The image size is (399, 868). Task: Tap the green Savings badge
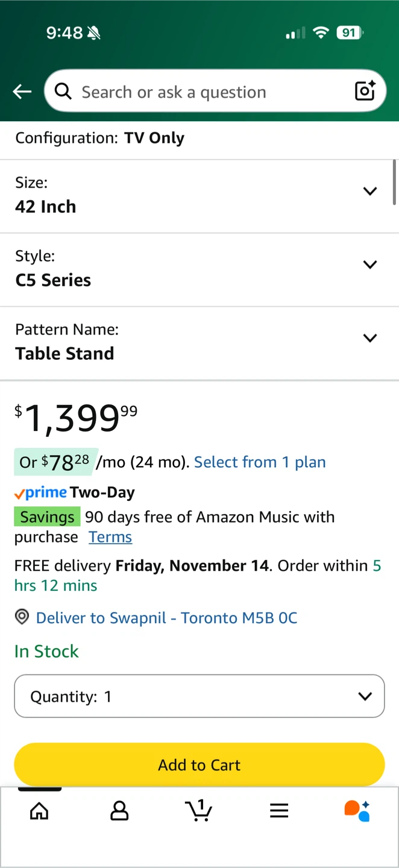(x=47, y=517)
